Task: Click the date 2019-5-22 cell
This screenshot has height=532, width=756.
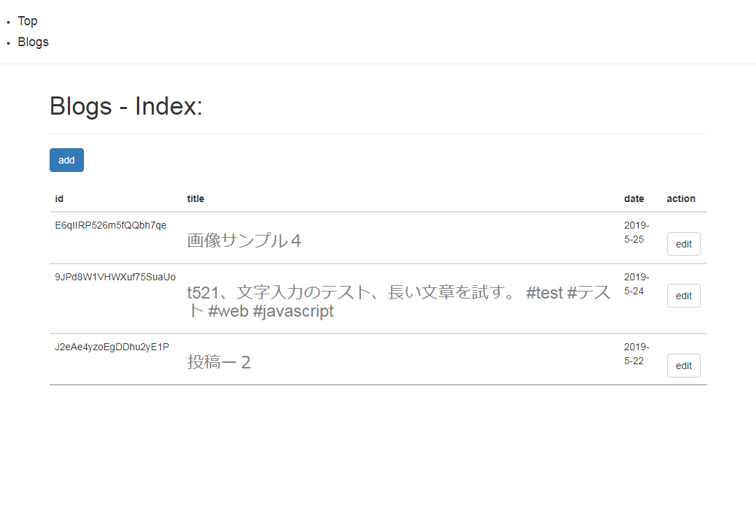Action: tap(635, 354)
